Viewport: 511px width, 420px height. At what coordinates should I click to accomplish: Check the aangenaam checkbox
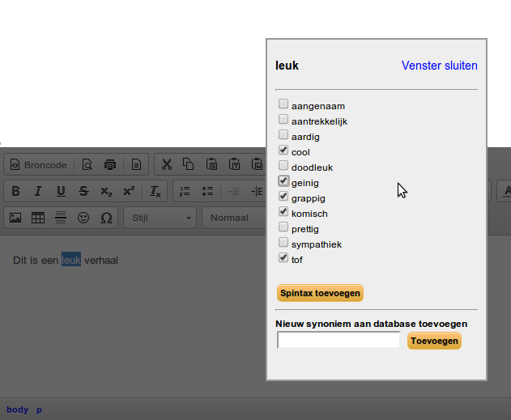[x=283, y=104]
